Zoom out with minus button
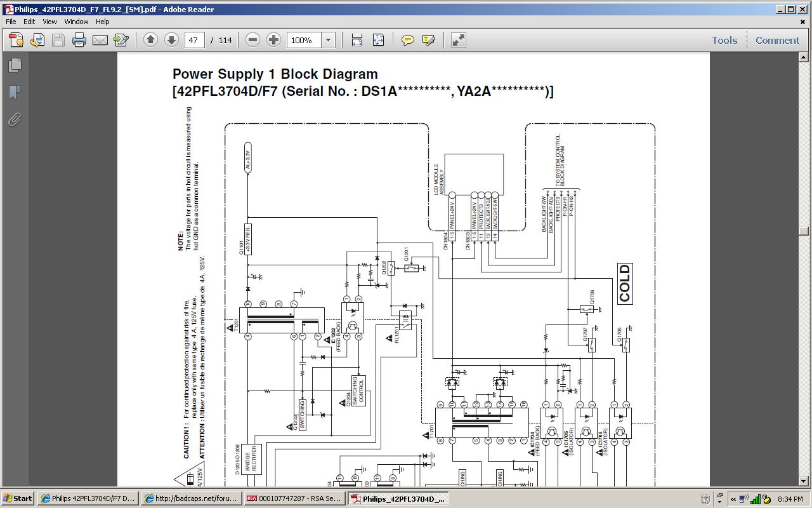This screenshot has width=812, height=508. [252, 40]
